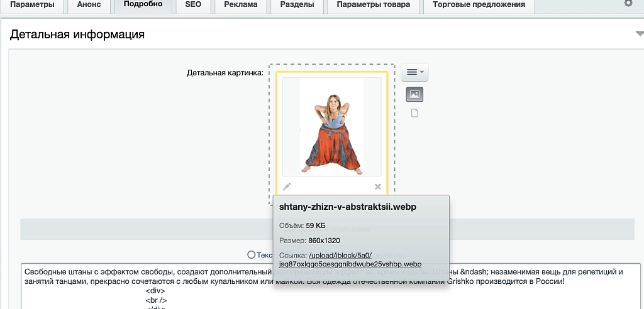Screen dimensions: 644x309
Task: Open the Параметры tab
Action: coord(32,6)
